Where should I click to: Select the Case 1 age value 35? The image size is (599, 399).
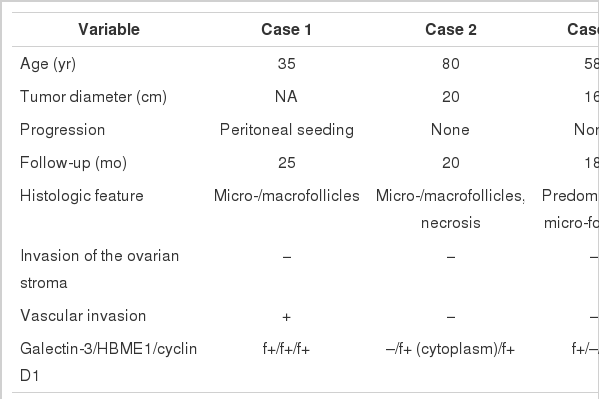pos(287,64)
